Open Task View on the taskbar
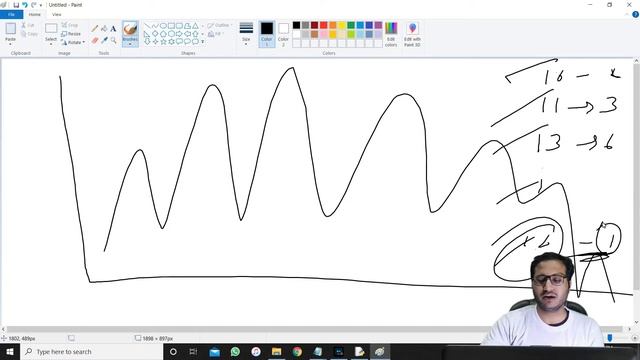 pos(193,351)
